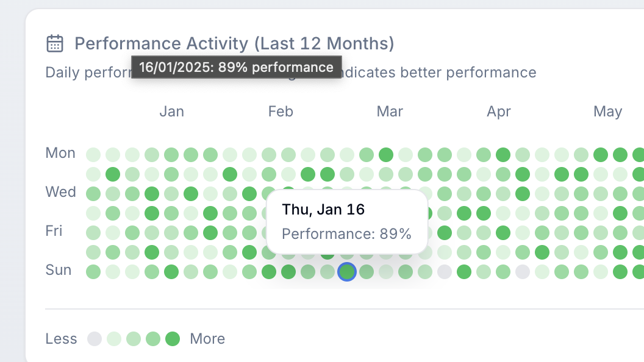Click the calendar icon beside Performance Activity title
This screenshot has width=644, height=362.
coord(55,44)
